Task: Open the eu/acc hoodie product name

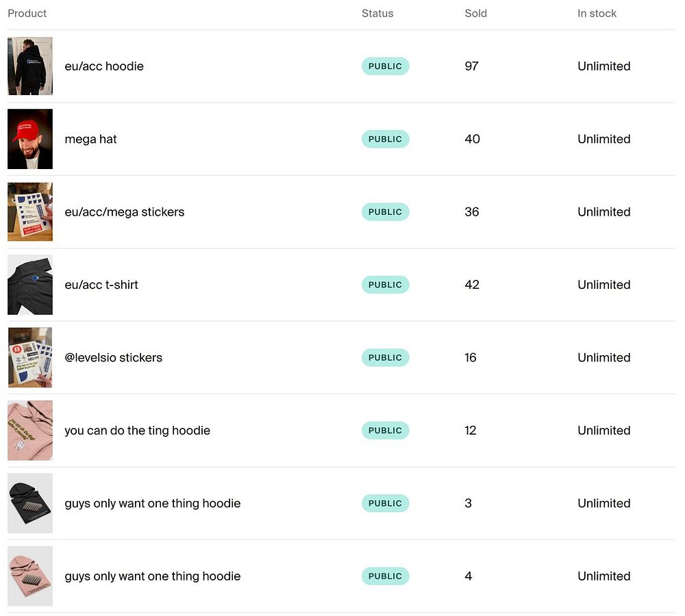Action: [x=104, y=66]
